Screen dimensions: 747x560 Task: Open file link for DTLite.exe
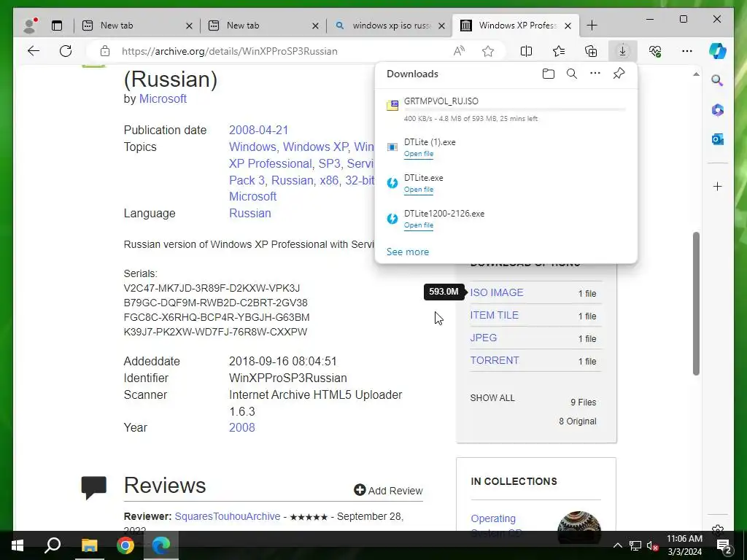(419, 190)
